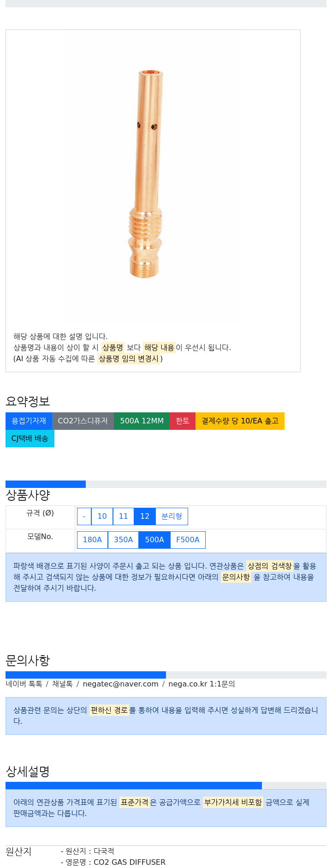Image resolution: width=332 pixels, height=868 pixels.
Task: Click the CO2가스디퓨저 gray tag
Action: coord(83,421)
